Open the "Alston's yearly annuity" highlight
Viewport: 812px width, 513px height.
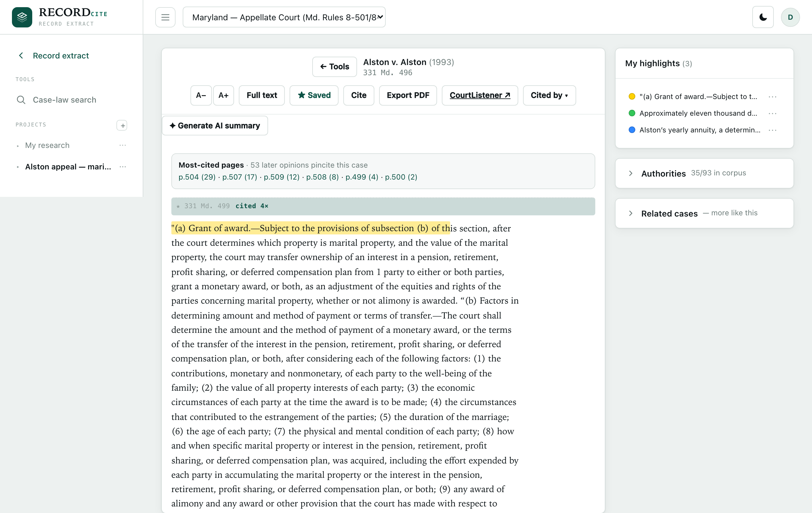700,130
